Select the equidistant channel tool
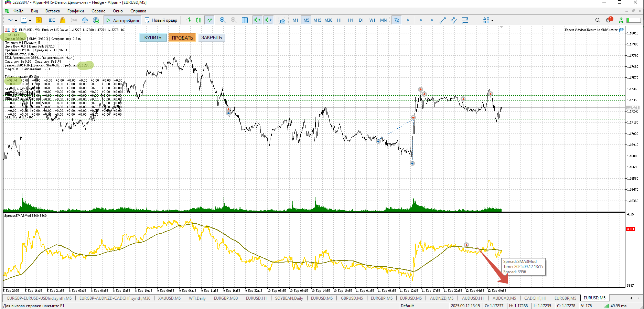The height and width of the screenshot is (309, 644). 454,20
